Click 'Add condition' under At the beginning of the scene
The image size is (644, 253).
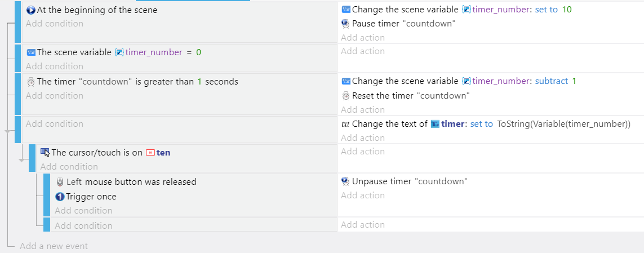(x=55, y=24)
